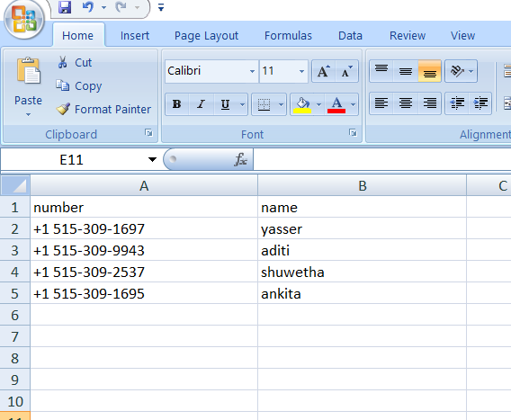The image size is (511, 420).
Task: Open Clipboard dialog launcher
Action: [x=149, y=132]
